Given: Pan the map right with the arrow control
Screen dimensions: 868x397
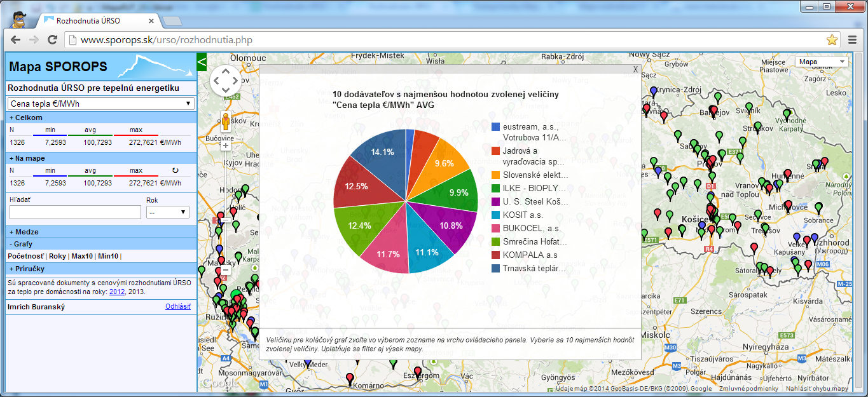Looking at the screenshot, I should click(x=236, y=81).
